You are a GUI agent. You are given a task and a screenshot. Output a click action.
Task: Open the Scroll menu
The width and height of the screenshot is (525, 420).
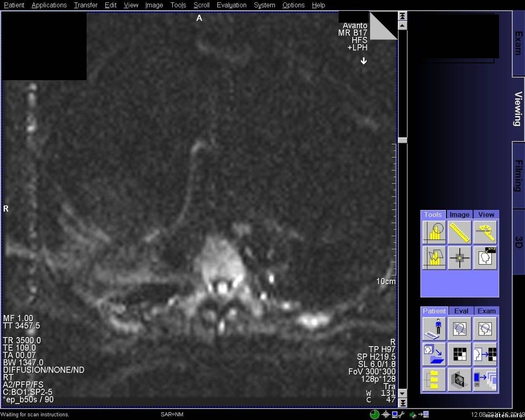[201, 5]
